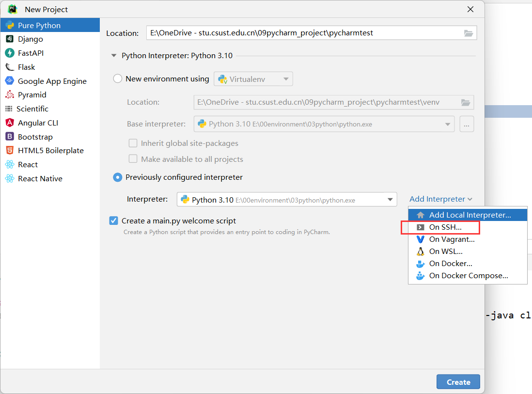The width and height of the screenshot is (532, 394).
Task: Select HTML5 Boilerplate project type
Action: (x=50, y=150)
